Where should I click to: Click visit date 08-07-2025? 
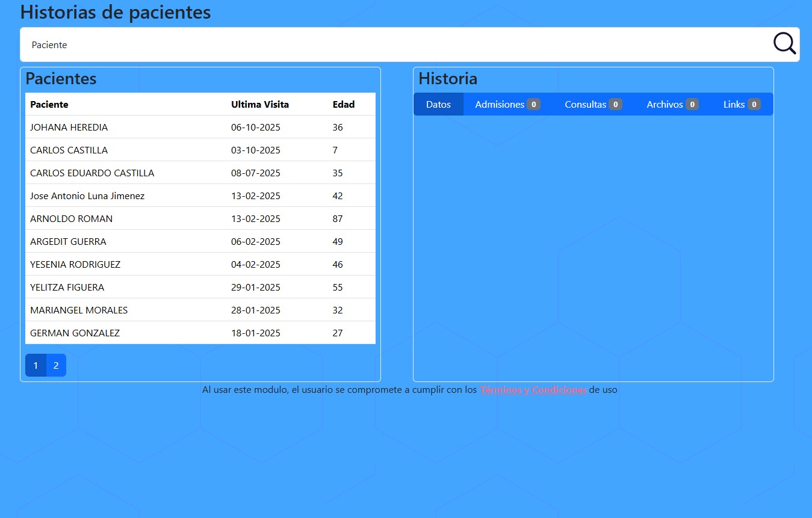point(256,173)
